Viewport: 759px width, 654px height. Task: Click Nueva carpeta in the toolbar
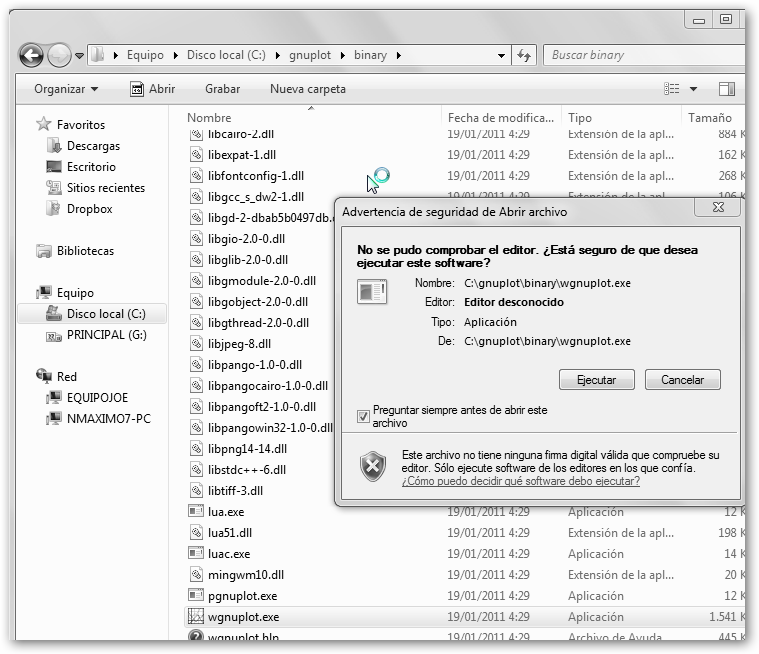point(307,89)
